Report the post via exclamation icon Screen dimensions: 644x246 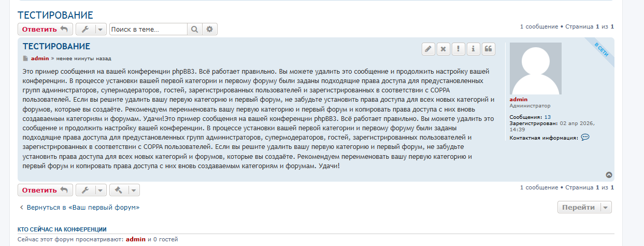pos(458,49)
